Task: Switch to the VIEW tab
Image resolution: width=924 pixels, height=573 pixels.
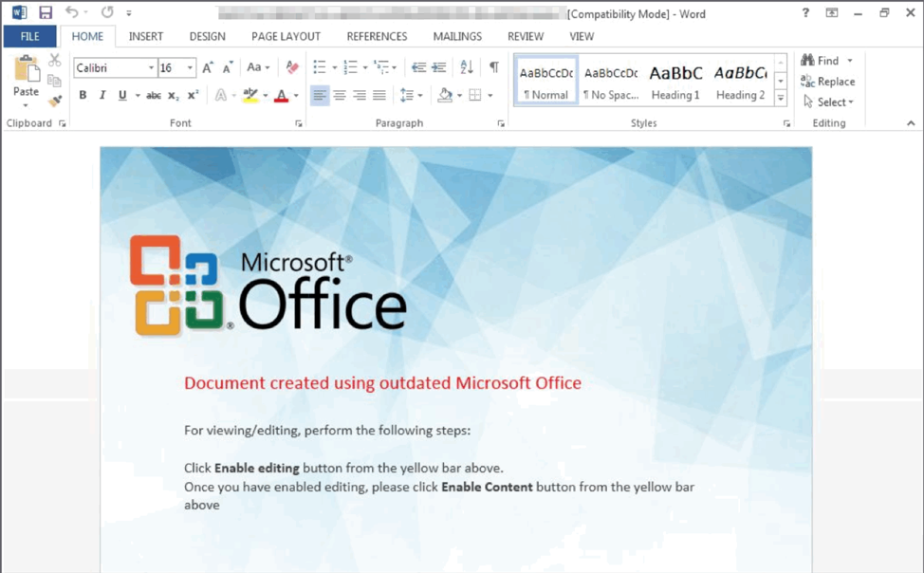Action: pyautogui.click(x=582, y=37)
